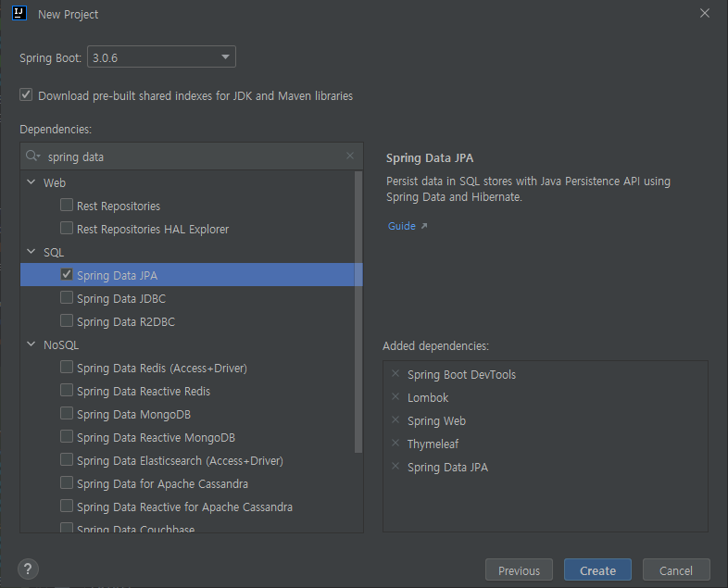728x588 pixels.
Task: Select the SQL category label
Action: [x=54, y=253]
